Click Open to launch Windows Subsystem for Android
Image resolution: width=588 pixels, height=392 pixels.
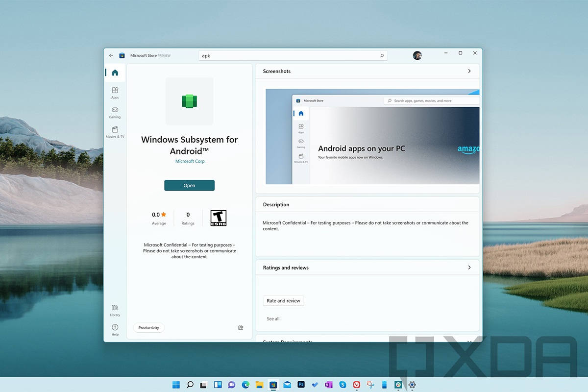coord(189,185)
